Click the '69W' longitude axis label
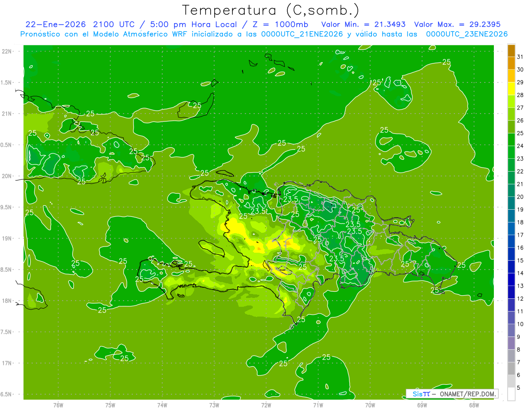Image resolution: width=532 pixels, height=411 pixels. tap(422, 405)
